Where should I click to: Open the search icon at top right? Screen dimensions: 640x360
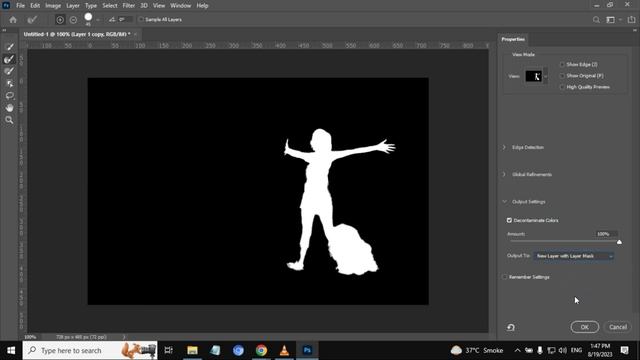pos(596,20)
